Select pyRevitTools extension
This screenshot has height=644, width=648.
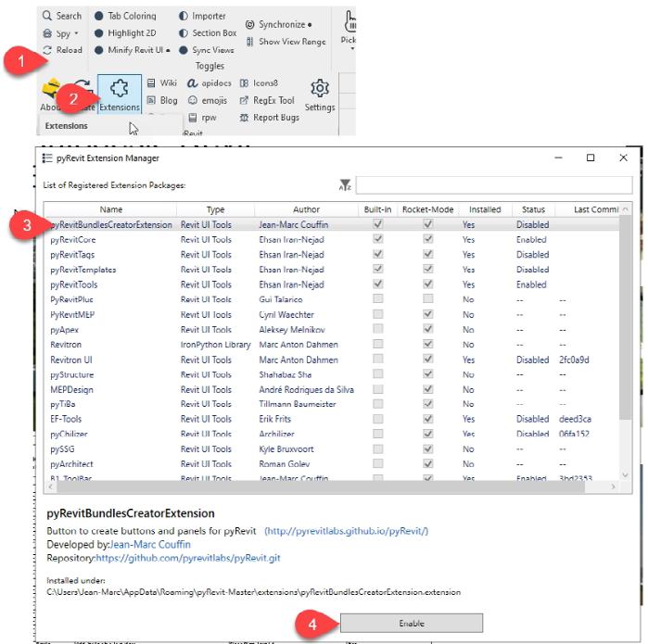click(332, 284)
